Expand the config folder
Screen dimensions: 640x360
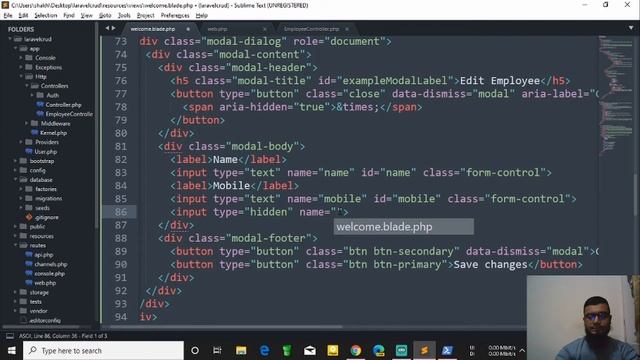tap(16, 171)
